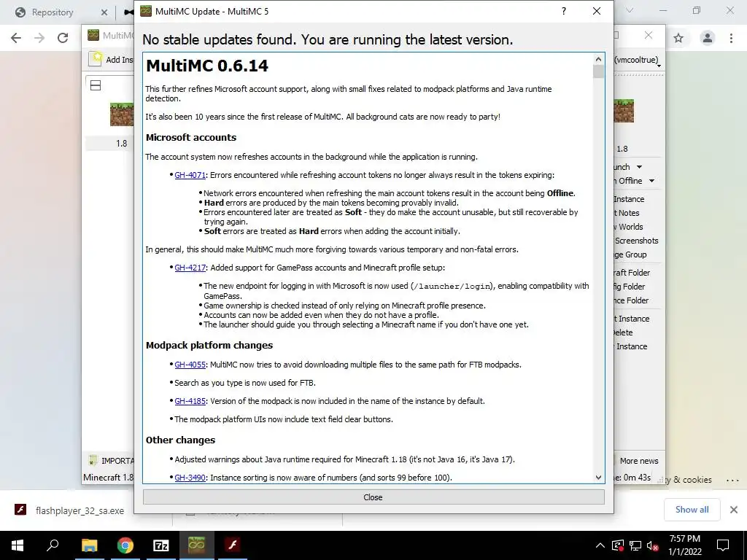747x560 pixels.
Task: Expand the Launch Offline dropdown arrow
Action: [x=651, y=181]
